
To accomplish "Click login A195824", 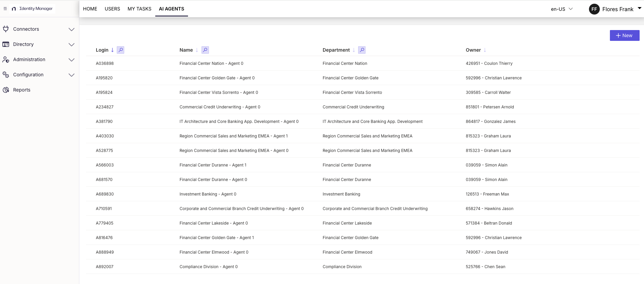I will (104, 93).
